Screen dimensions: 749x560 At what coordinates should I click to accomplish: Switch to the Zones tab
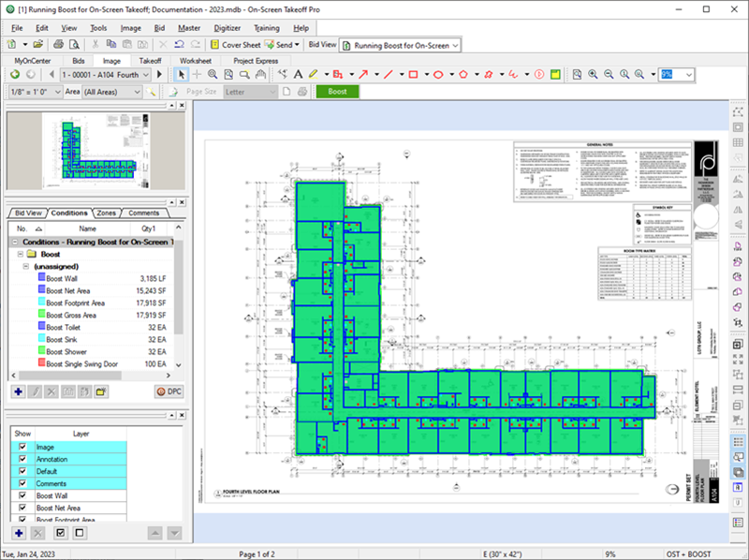point(106,214)
